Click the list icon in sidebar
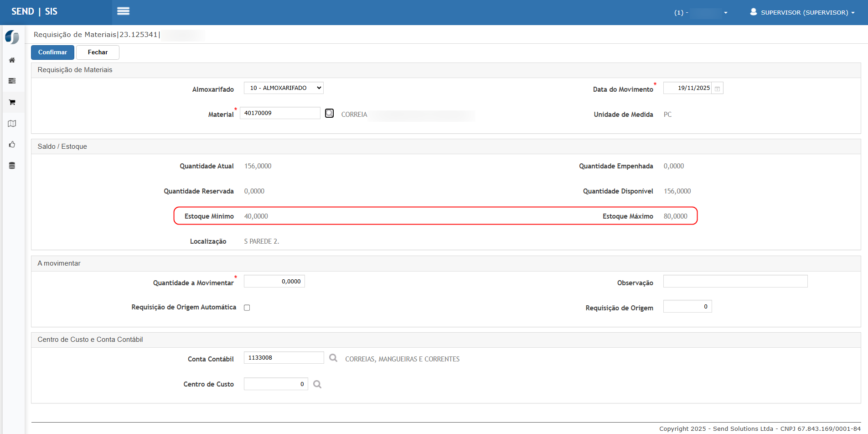868x434 pixels. tap(12, 81)
